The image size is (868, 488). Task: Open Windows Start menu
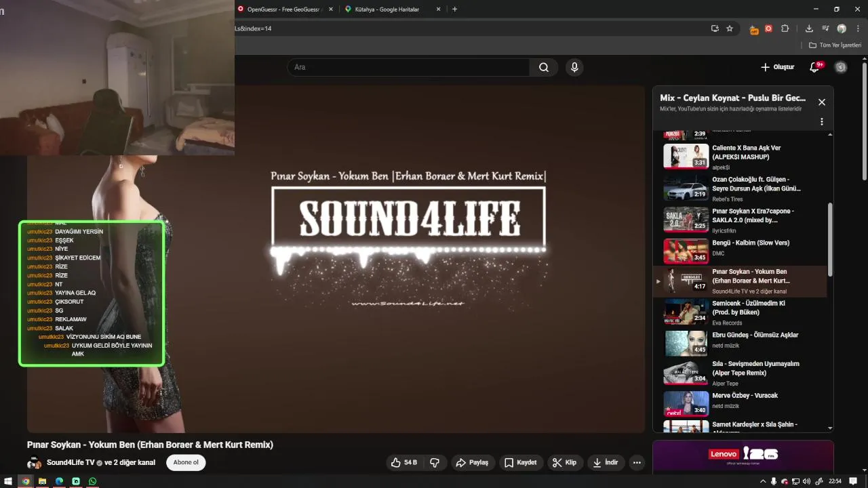(x=7, y=481)
